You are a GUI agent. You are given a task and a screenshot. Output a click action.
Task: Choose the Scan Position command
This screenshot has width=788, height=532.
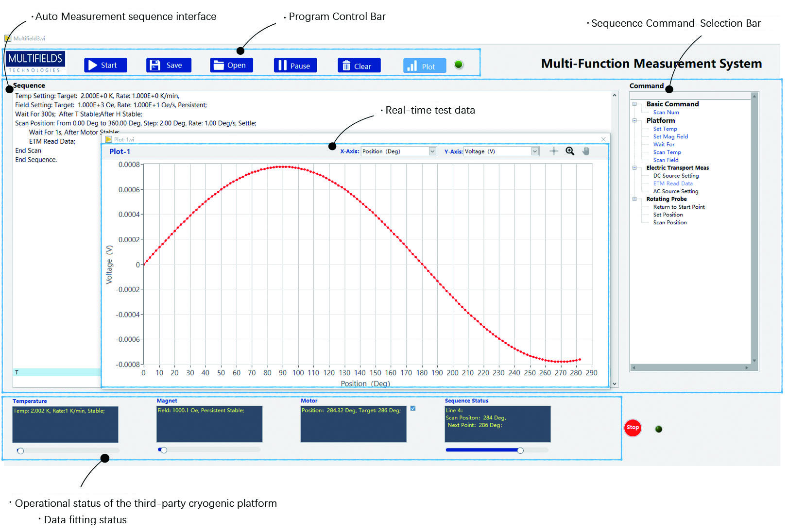click(669, 222)
